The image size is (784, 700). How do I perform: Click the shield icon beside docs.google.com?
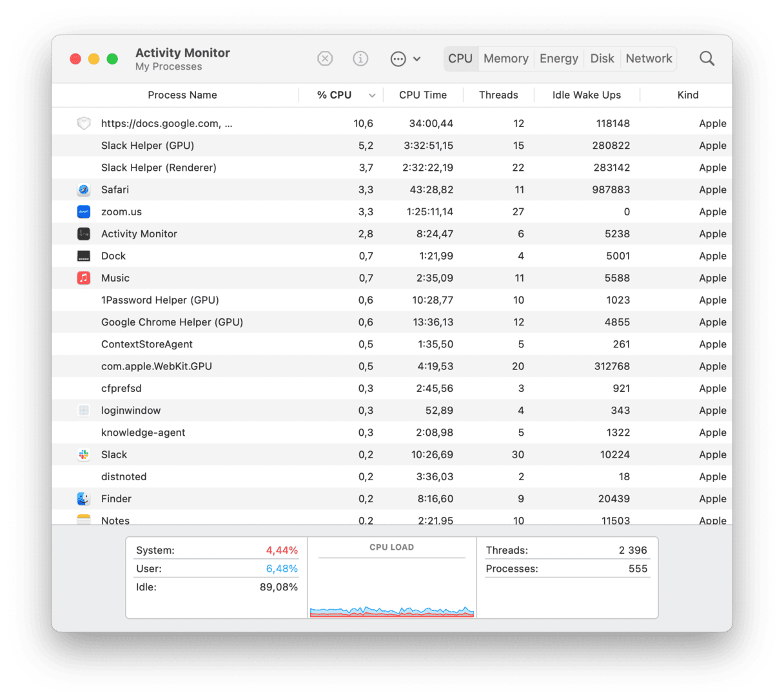click(x=84, y=123)
